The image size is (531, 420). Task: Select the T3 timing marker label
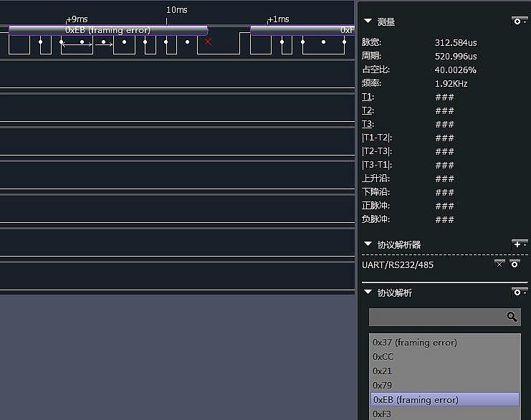pos(367,124)
